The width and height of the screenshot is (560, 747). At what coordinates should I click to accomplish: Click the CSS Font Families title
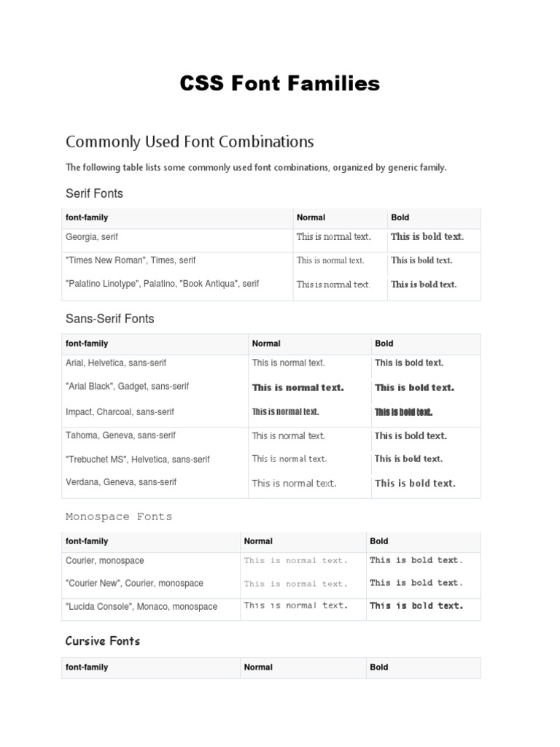point(280,84)
